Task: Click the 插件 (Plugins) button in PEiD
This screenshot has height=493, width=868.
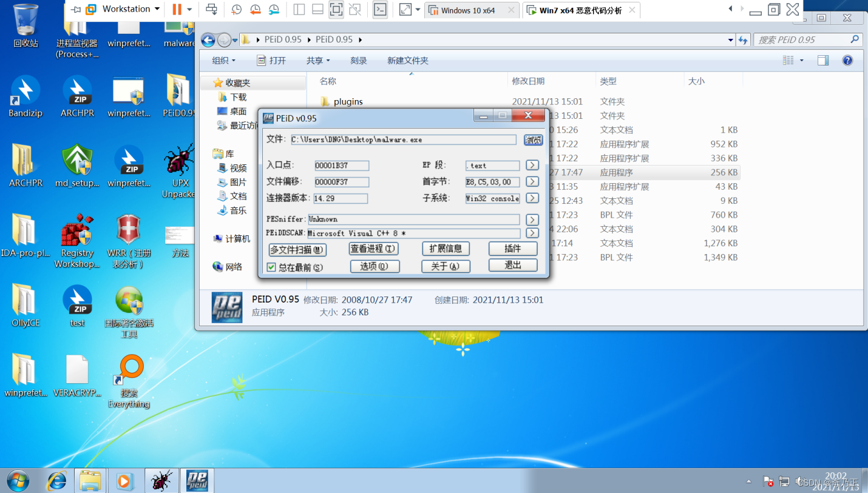Action: pyautogui.click(x=513, y=249)
